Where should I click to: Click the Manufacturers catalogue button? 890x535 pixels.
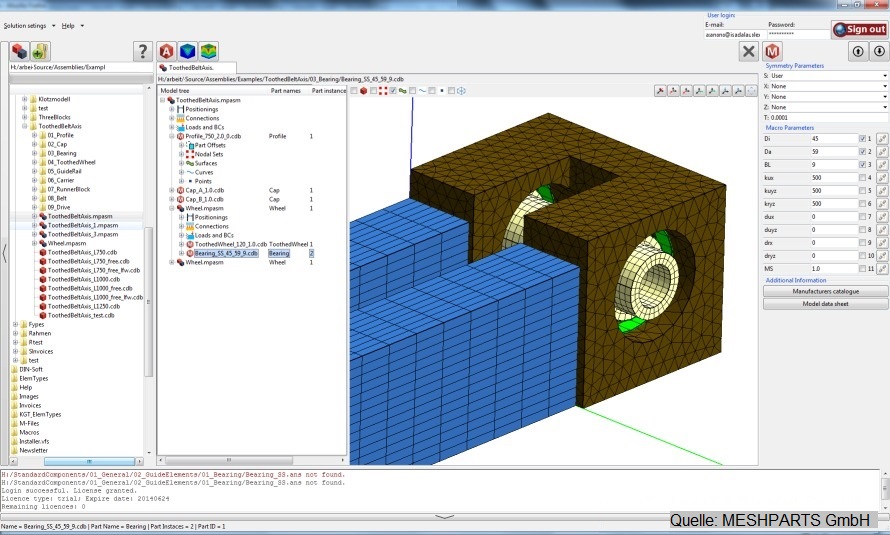825,291
